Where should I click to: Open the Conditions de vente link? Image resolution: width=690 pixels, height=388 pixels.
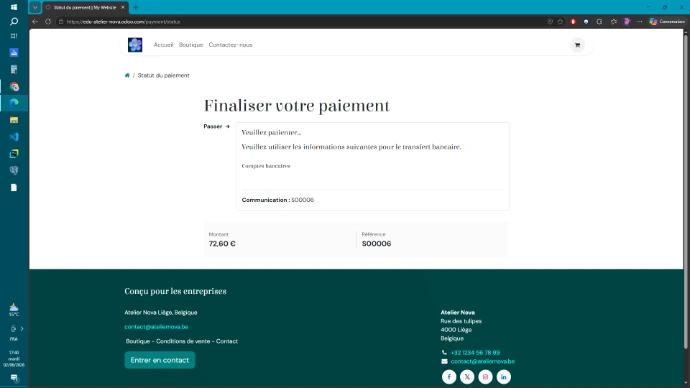point(183,341)
